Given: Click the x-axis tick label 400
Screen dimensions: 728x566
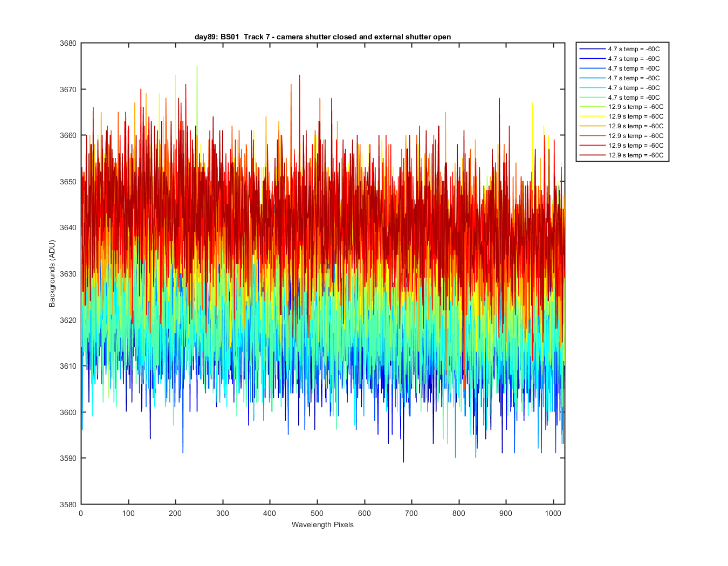Looking at the screenshot, I should [x=270, y=513].
